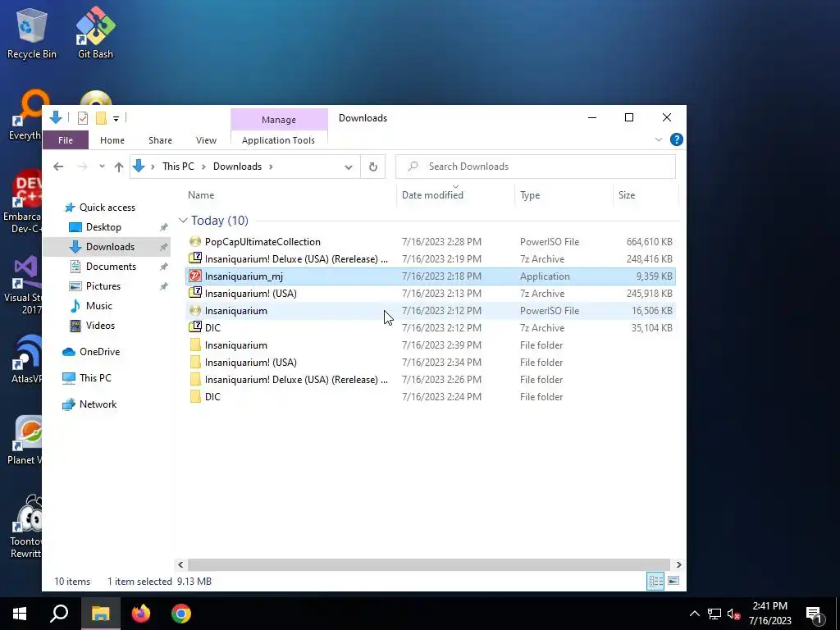Click the Properties icon in quick access toolbar
This screenshot has width=840, height=630.
click(83, 118)
